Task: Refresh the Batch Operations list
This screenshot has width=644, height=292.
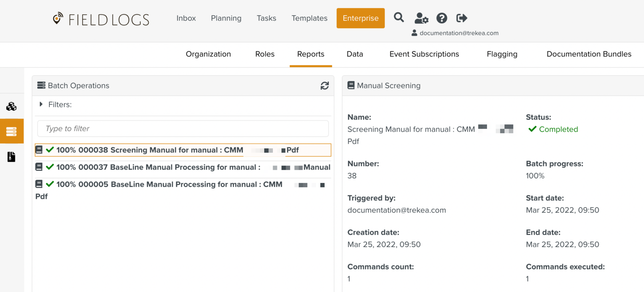Action: 324,86
